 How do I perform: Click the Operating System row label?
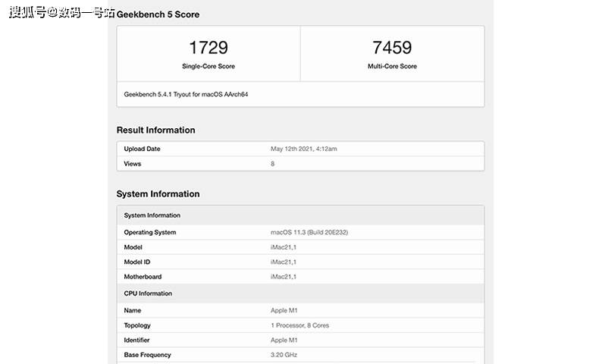(x=149, y=233)
